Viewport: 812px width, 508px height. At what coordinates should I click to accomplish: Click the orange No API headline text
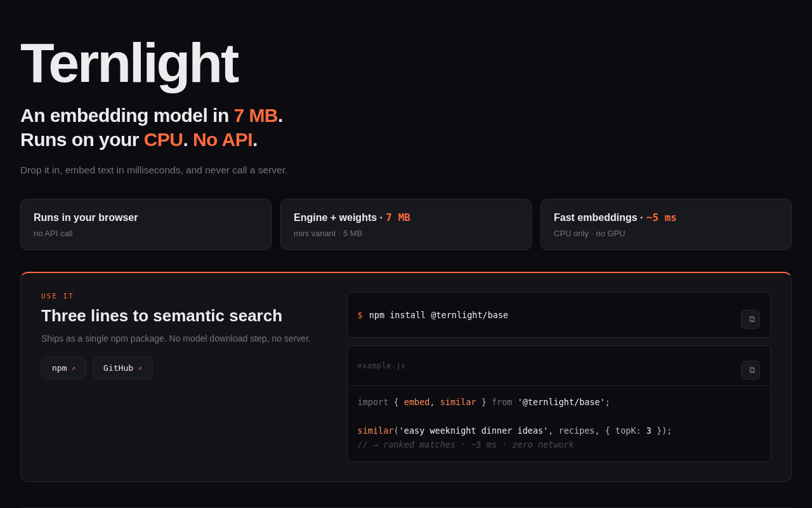[x=223, y=140]
